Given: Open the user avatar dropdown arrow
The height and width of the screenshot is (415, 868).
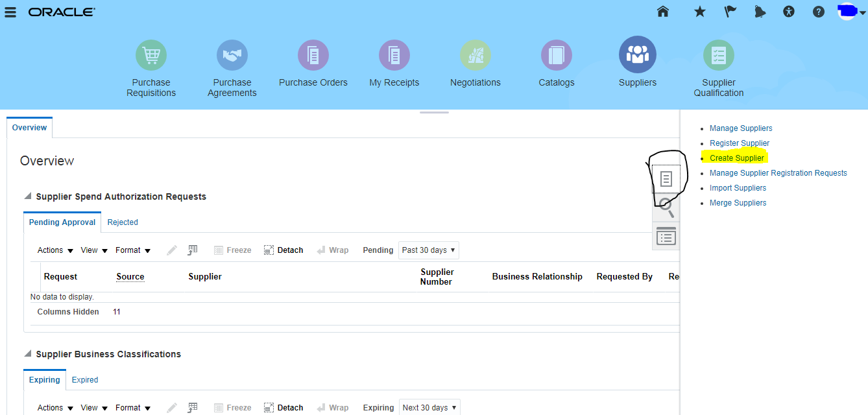Looking at the screenshot, I should pyautogui.click(x=863, y=11).
